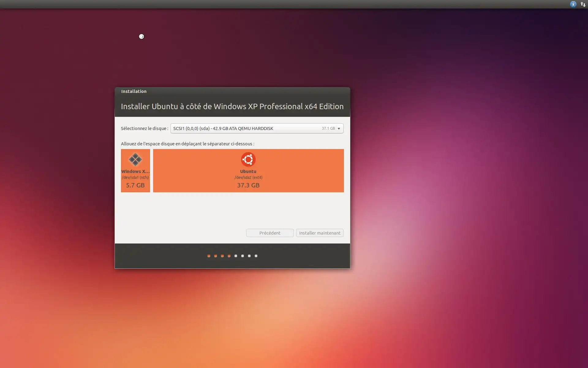
Task: Click the disk dropdown arrow
Action: (339, 128)
